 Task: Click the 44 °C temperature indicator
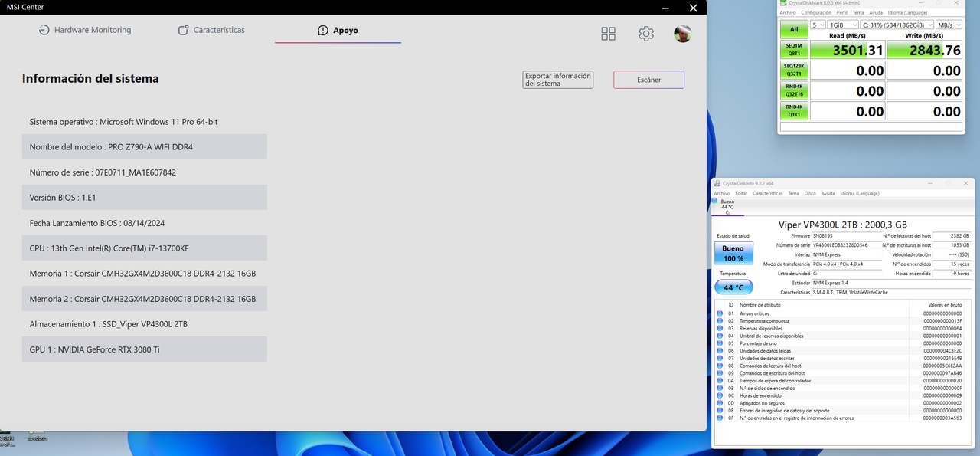[733, 287]
